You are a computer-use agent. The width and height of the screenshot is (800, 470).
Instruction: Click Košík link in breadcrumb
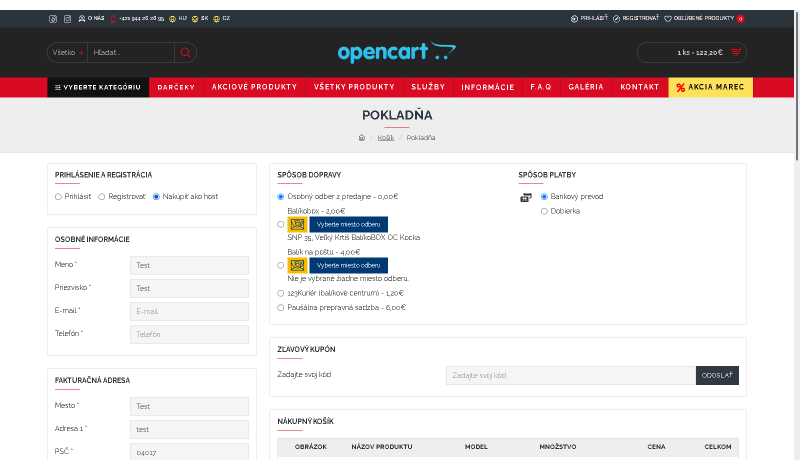tap(385, 137)
